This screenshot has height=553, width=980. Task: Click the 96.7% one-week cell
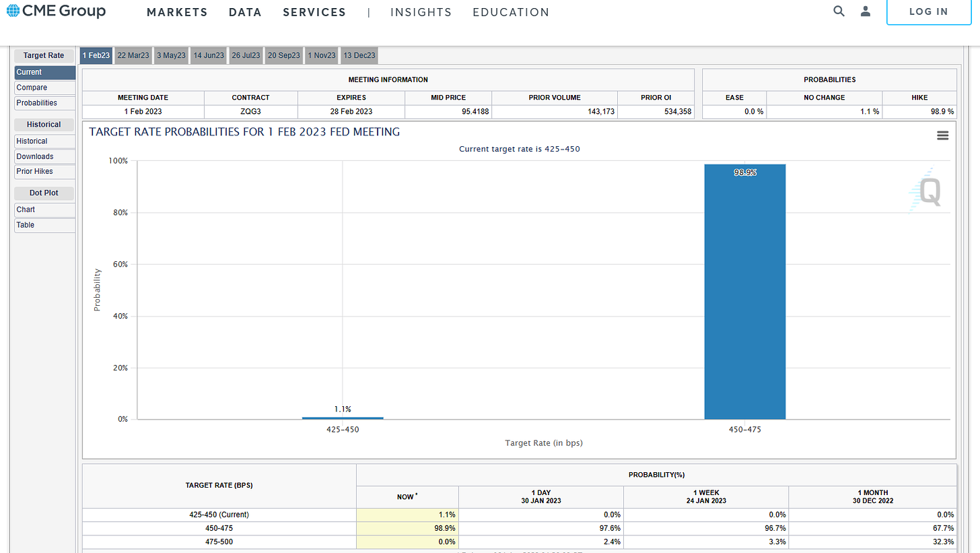tap(706, 528)
